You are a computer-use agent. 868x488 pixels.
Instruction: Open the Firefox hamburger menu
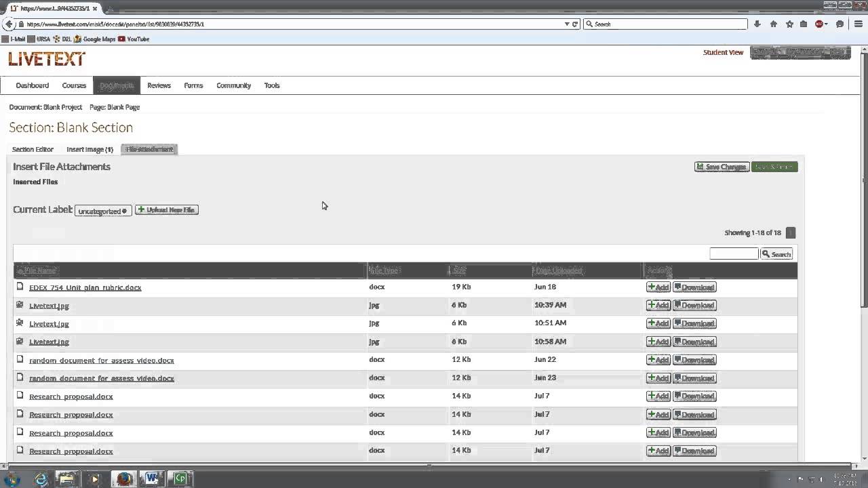point(857,24)
